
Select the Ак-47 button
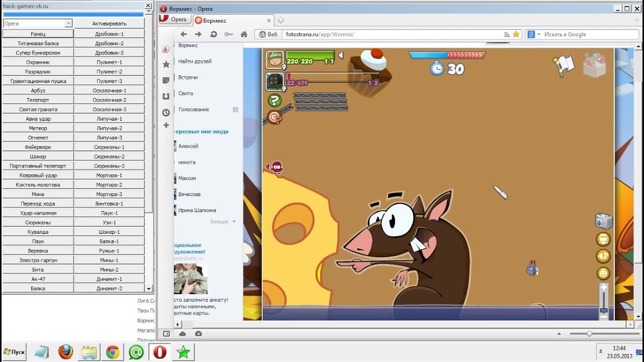click(x=38, y=279)
